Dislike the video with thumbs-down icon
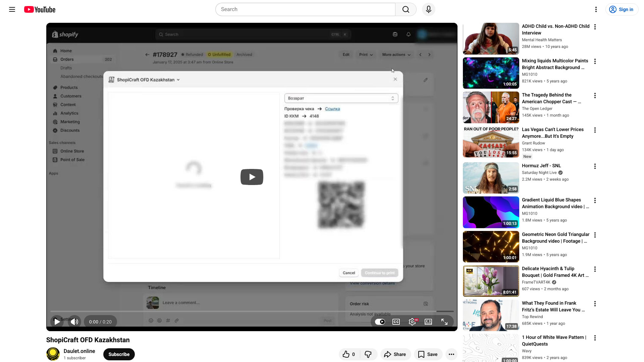This screenshot has height=362, width=644. (x=368, y=354)
